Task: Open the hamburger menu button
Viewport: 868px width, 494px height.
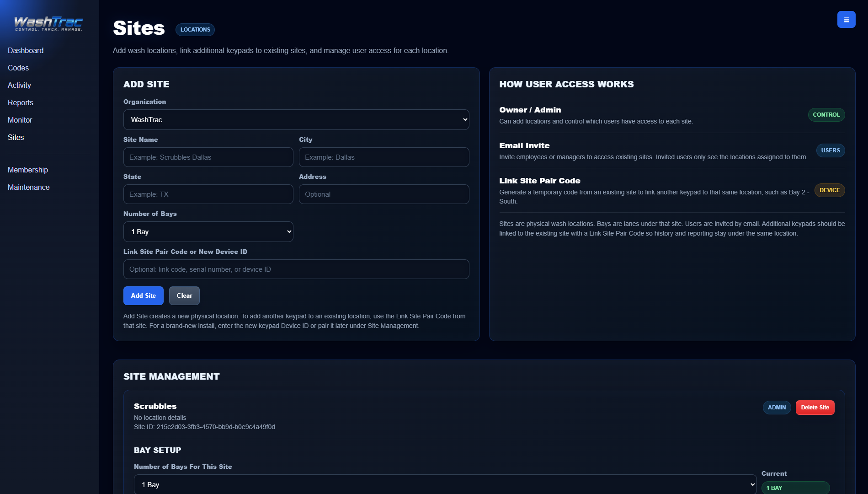Action: point(846,20)
